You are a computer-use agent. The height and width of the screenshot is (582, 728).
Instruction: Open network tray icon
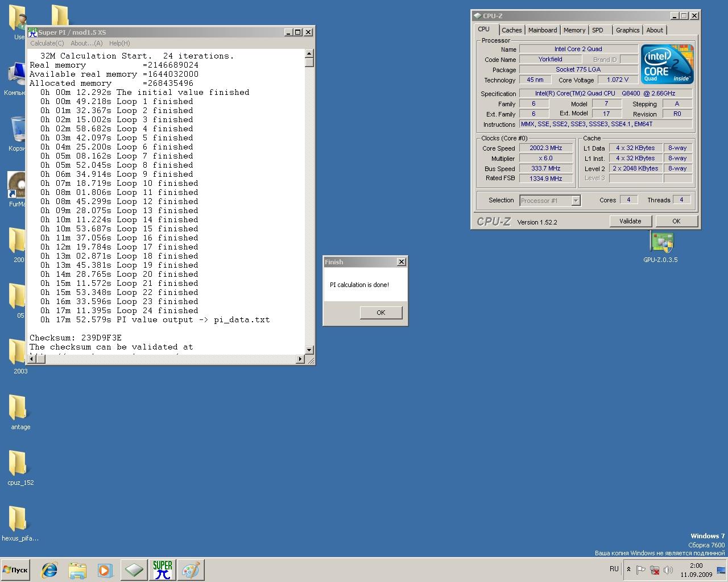point(655,569)
